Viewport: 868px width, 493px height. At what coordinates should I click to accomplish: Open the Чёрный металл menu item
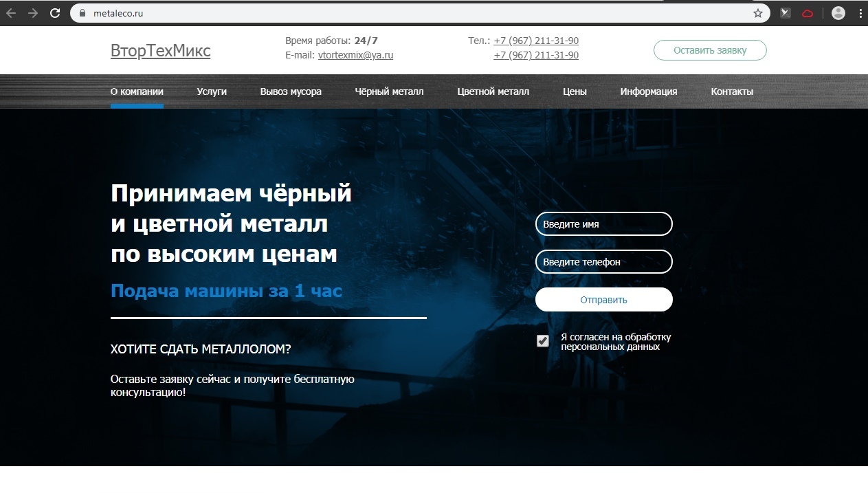pos(389,91)
